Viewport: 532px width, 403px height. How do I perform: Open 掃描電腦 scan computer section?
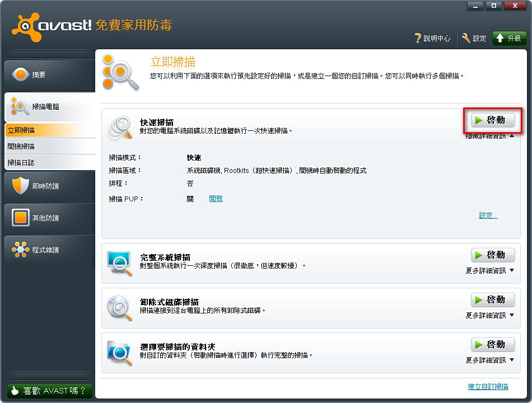(x=50, y=107)
